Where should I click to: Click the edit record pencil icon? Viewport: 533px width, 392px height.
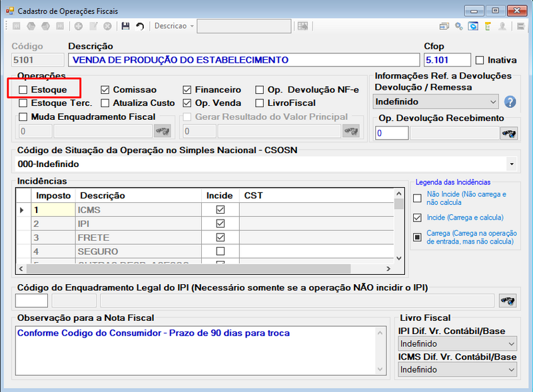click(93, 26)
